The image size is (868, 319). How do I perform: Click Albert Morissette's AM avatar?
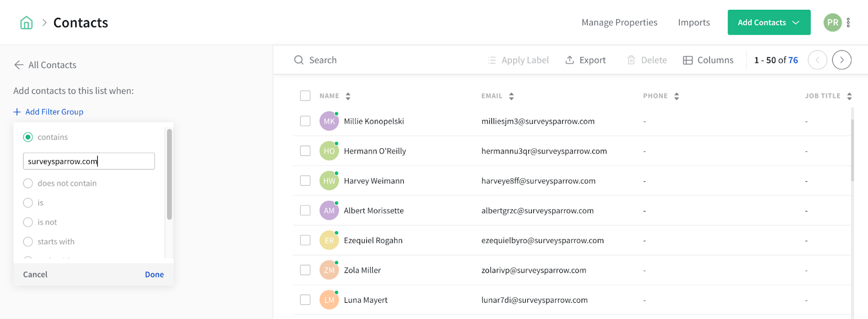pyautogui.click(x=329, y=210)
